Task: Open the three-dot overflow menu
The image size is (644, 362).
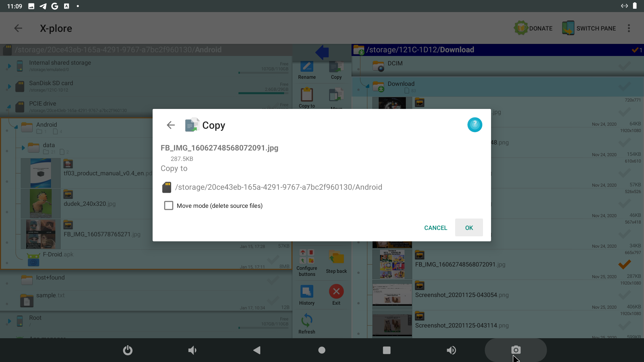Action: 629,28
